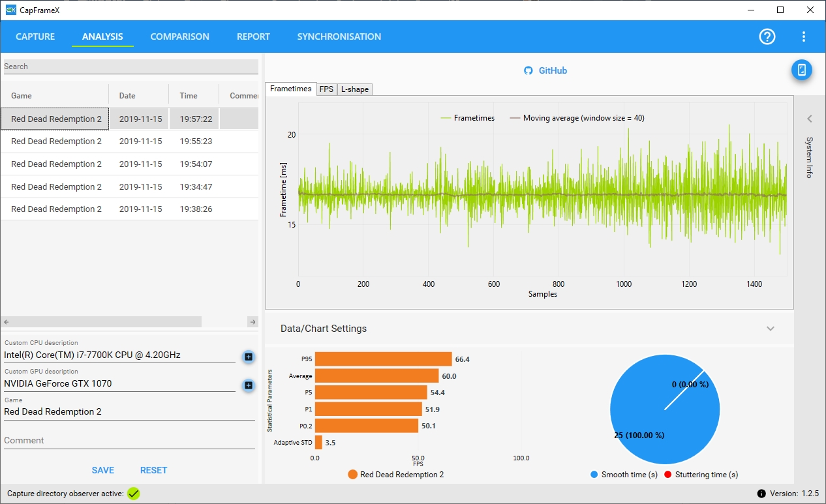The height and width of the screenshot is (504, 826).
Task: Click the P5 bar in statistics chart
Action: click(371, 393)
